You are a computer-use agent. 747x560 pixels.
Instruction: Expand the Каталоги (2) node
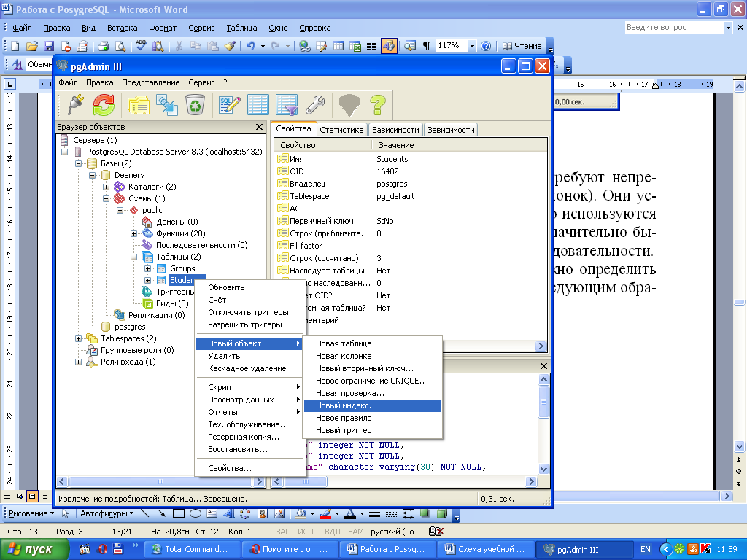106,187
